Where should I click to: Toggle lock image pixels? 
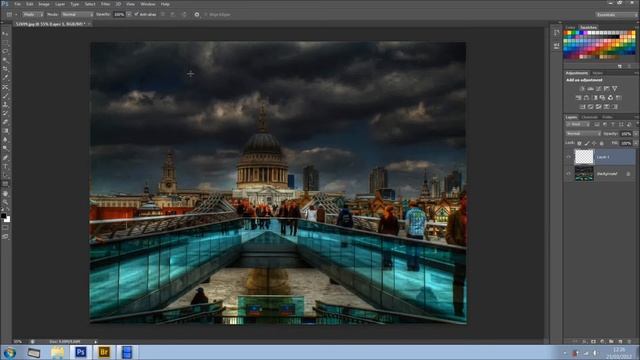click(587, 143)
